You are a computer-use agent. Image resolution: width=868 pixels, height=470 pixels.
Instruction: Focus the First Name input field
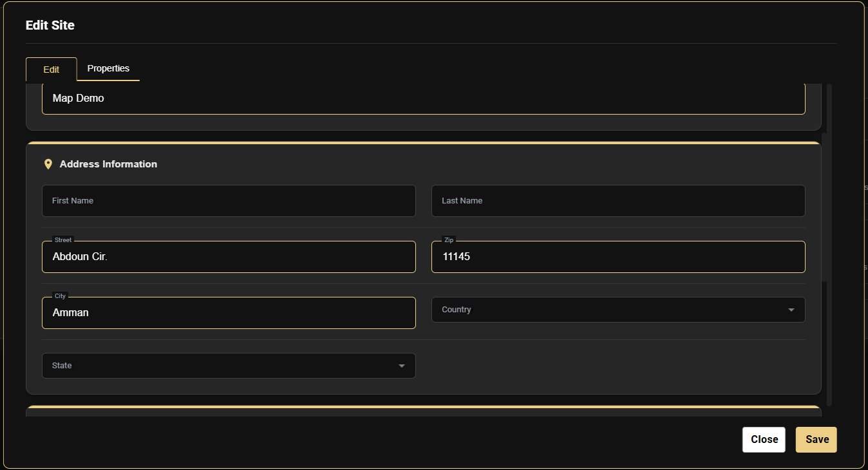point(229,201)
